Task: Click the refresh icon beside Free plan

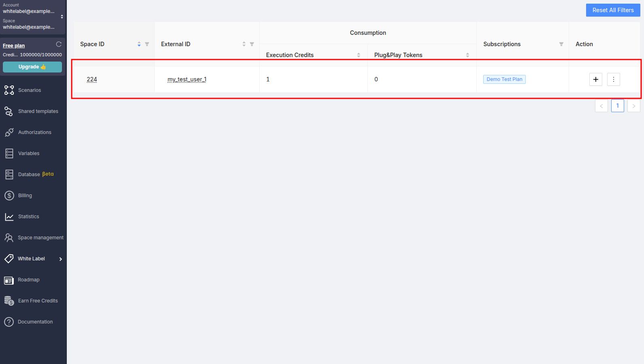Action: pos(59,44)
